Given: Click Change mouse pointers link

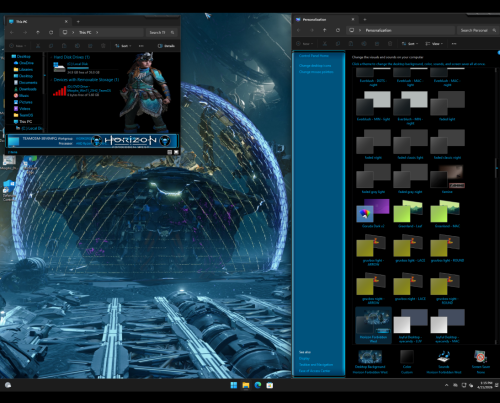Looking at the screenshot, I should point(316,72).
